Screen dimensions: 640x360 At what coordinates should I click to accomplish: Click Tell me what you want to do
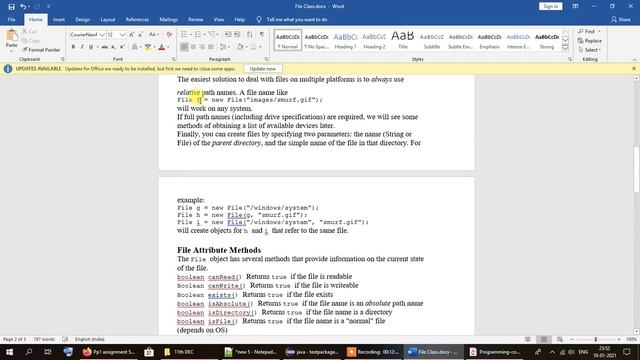pos(297,20)
